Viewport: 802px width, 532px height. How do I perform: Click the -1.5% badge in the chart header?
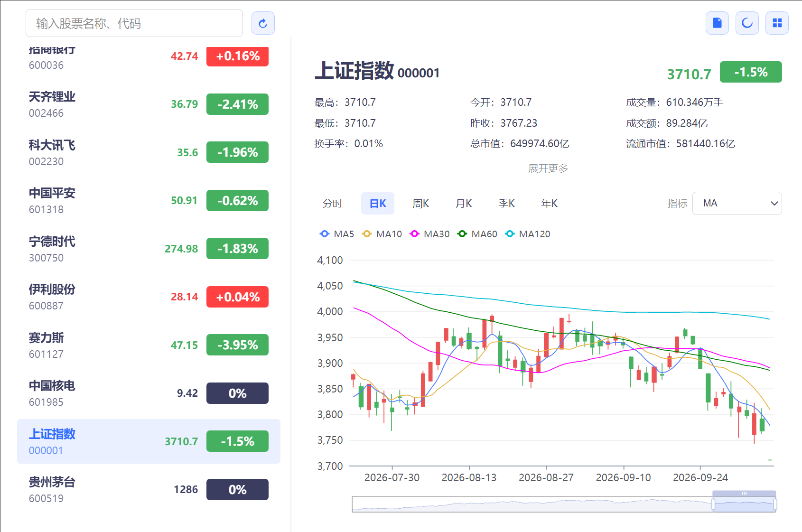coord(751,72)
